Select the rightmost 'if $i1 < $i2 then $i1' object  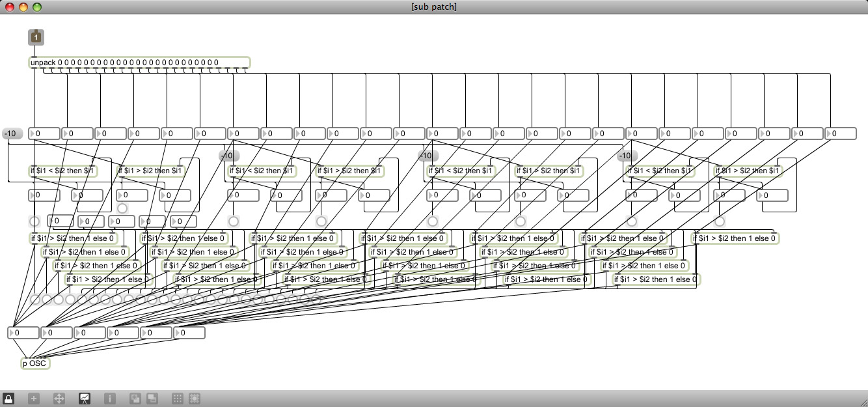click(x=660, y=171)
